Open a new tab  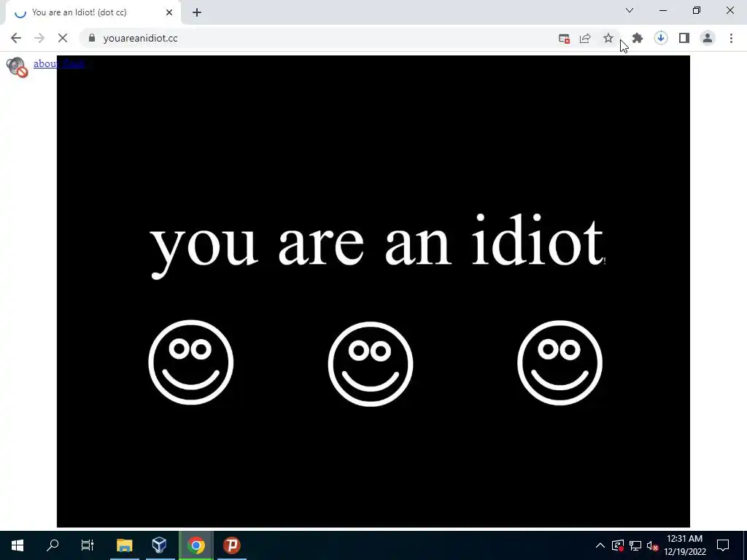[197, 12]
